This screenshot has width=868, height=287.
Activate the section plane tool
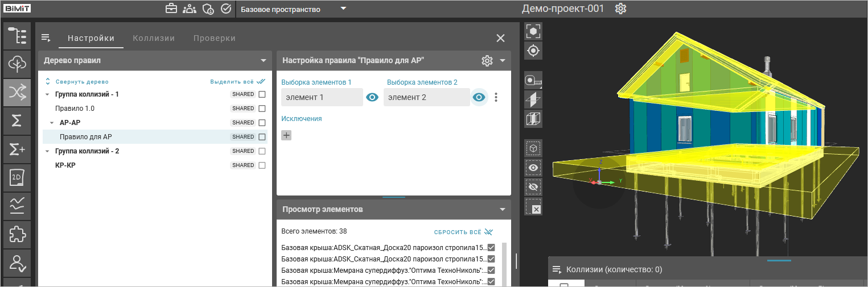(533, 100)
